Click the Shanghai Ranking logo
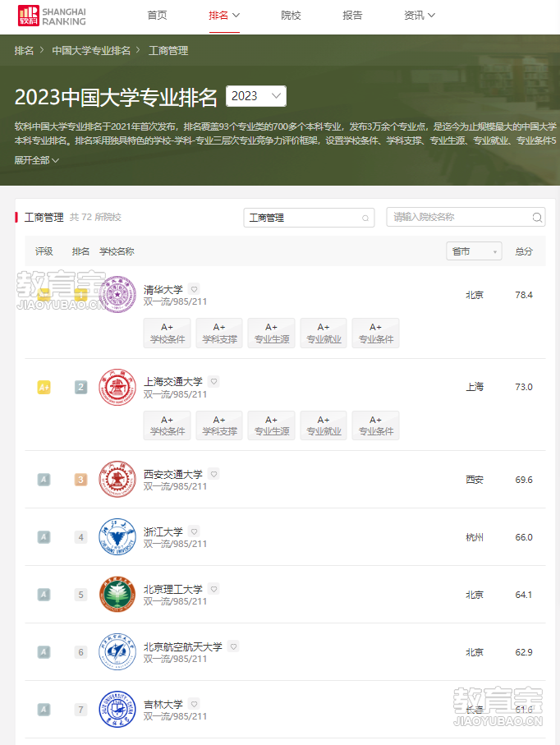 (52, 16)
